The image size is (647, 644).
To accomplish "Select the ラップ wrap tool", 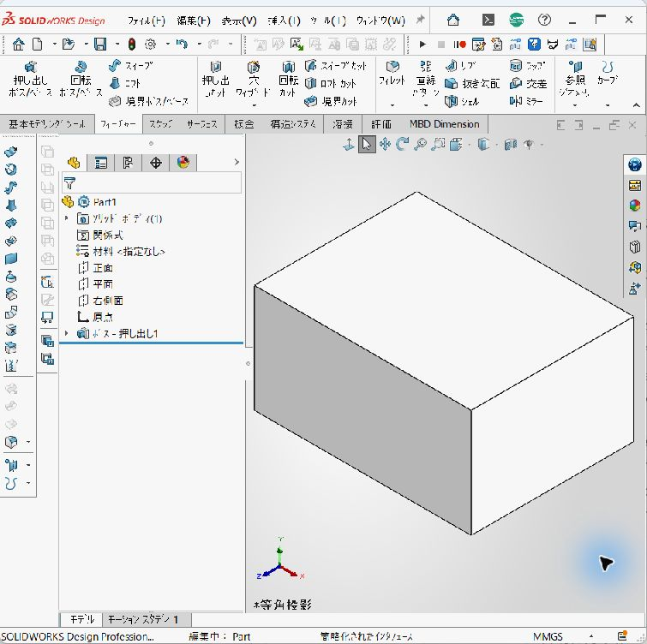I will point(527,66).
